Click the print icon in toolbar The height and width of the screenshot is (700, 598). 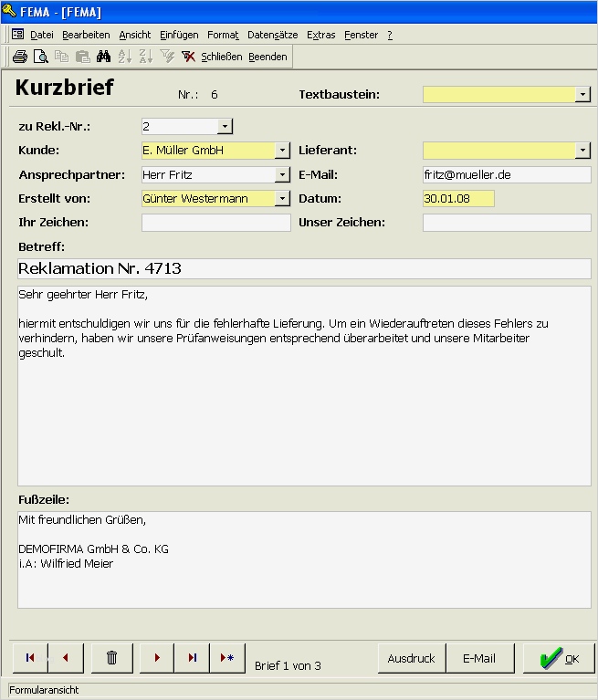[20, 57]
